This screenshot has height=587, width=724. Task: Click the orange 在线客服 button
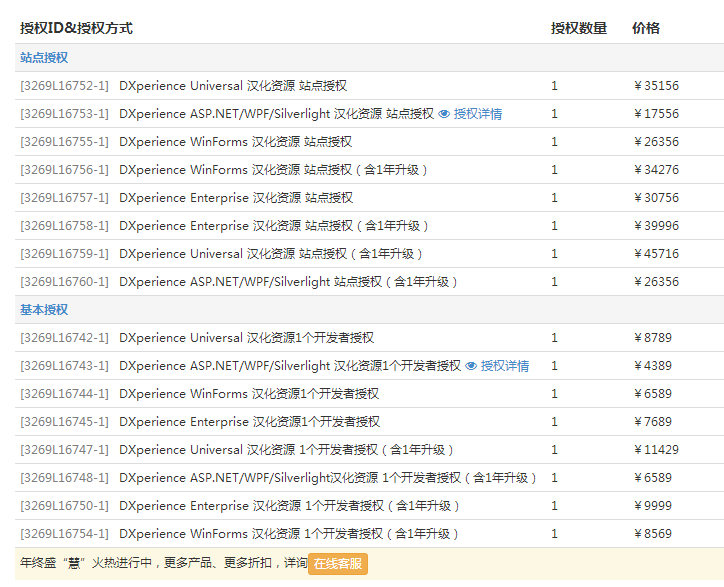click(337, 564)
